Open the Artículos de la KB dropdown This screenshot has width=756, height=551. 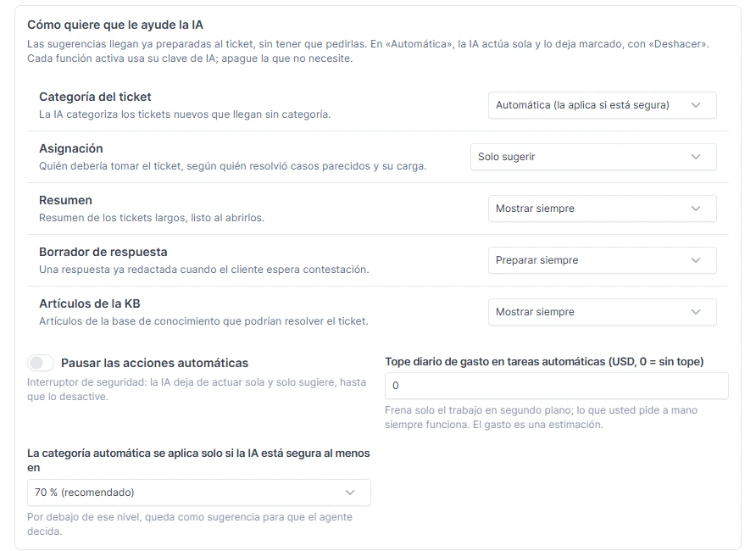pos(603,312)
